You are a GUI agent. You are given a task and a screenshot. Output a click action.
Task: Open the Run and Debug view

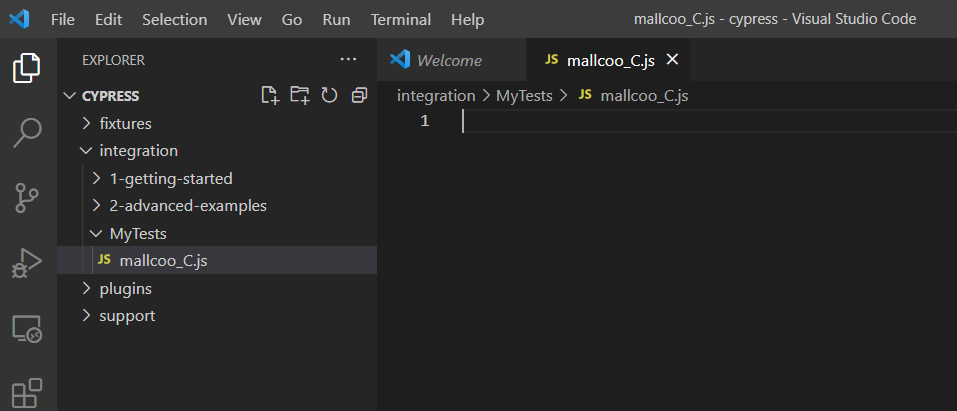[27, 263]
